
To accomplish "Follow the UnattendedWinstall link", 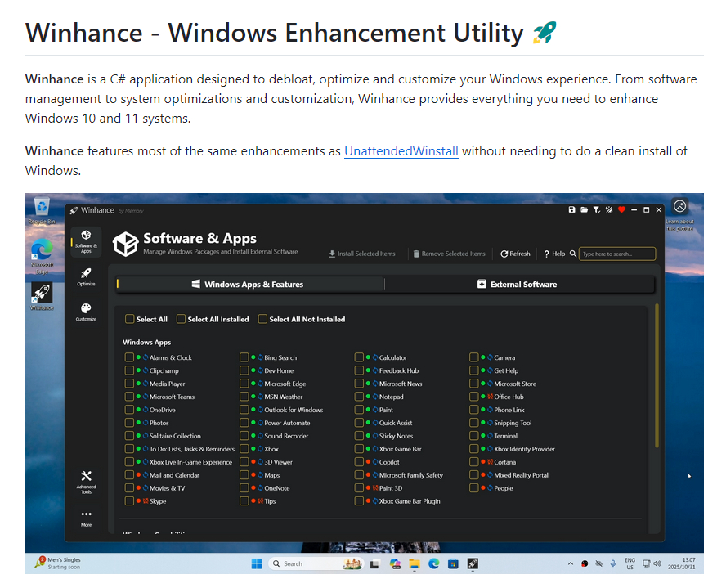I will (401, 150).
